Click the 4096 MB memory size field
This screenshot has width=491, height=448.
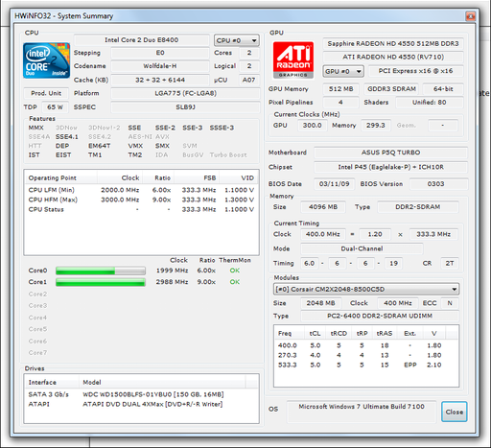pyautogui.click(x=323, y=207)
